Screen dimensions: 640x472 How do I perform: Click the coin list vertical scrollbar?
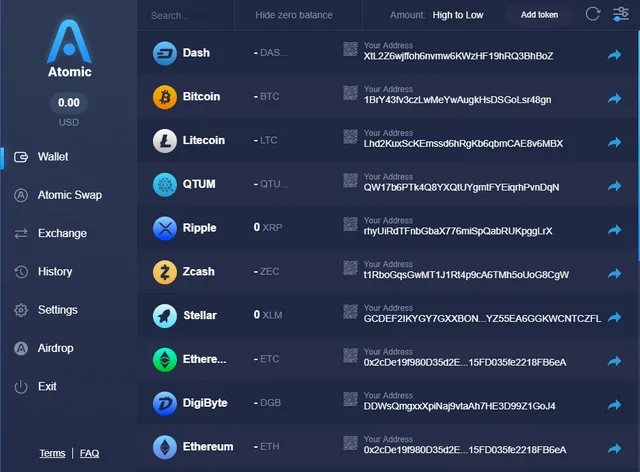638,146
